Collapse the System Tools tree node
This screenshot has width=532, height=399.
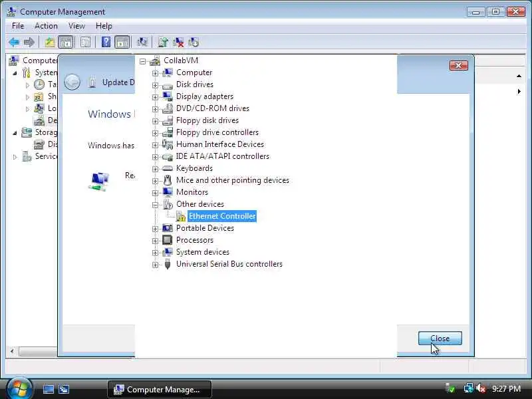[x=15, y=73]
